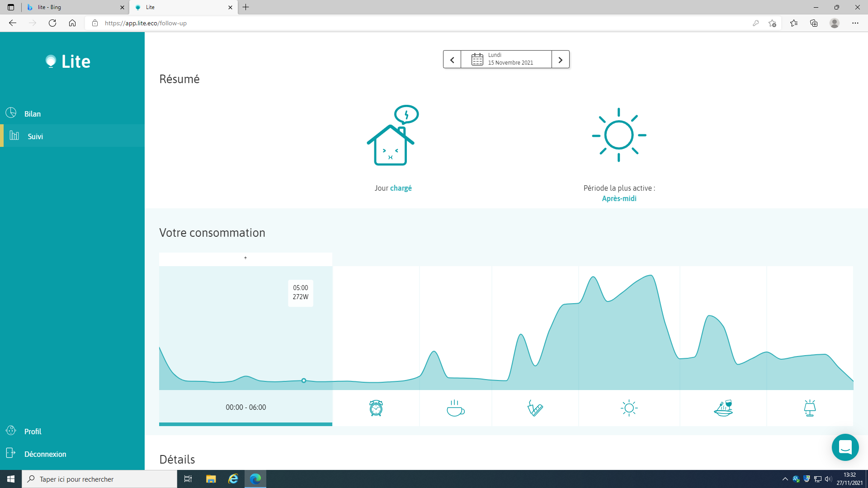The width and height of the screenshot is (868, 488).
Task: Click the 05:00 272W tooltip
Action: point(301,292)
